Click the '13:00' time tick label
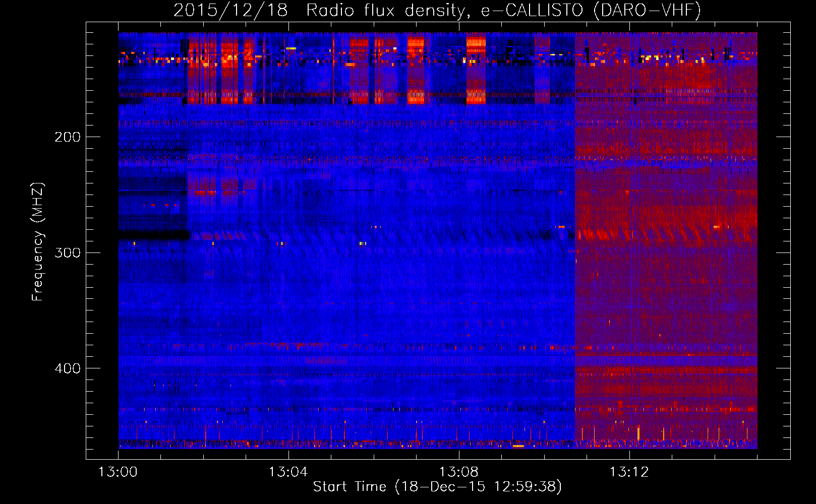 [x=118, y=472]
